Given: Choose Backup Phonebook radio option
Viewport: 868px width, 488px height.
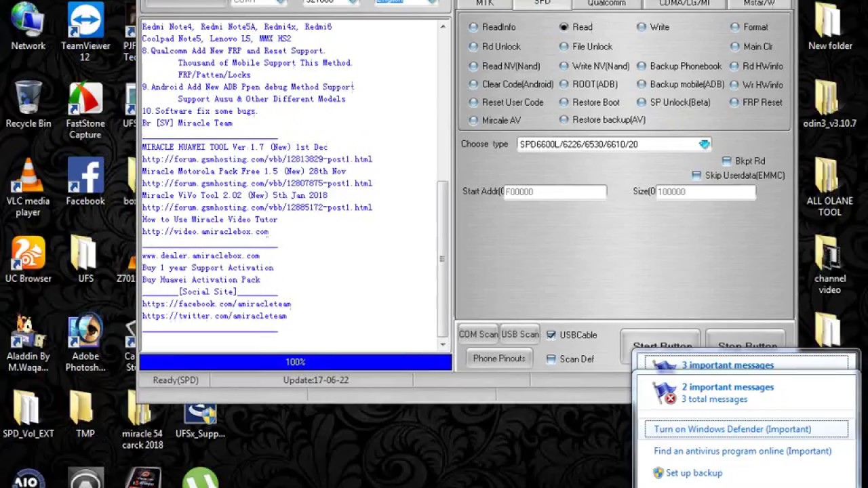Looking at the screenshot, I should 642,66.
